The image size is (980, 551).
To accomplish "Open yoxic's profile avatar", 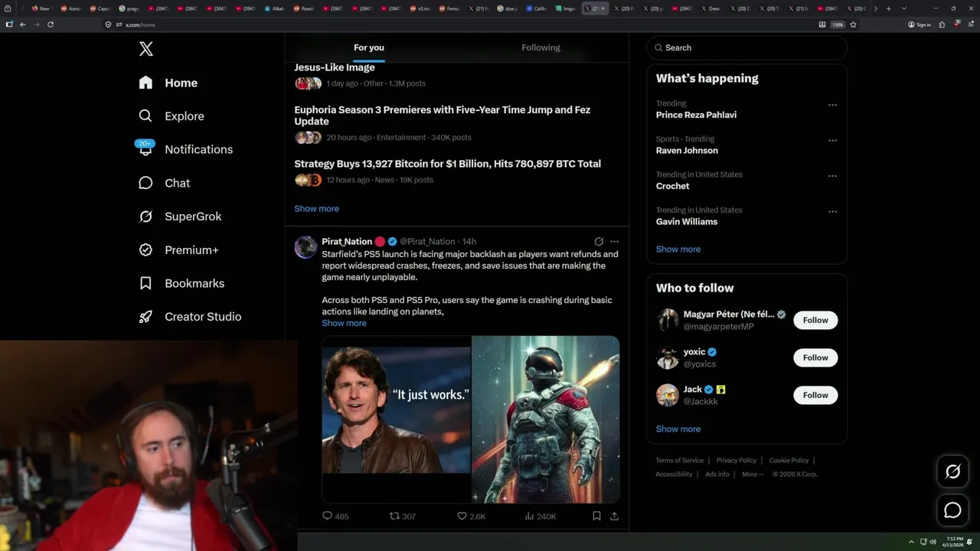I will [668, 357].
